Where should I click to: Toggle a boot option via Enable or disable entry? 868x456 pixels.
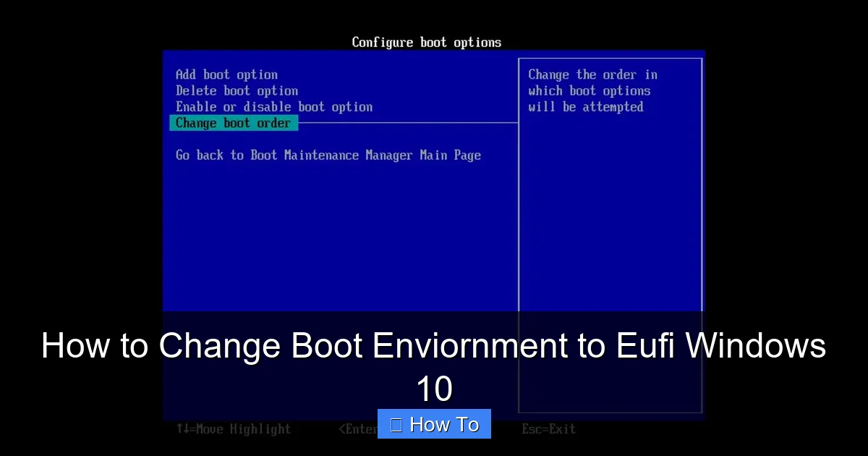click(274, 106)
